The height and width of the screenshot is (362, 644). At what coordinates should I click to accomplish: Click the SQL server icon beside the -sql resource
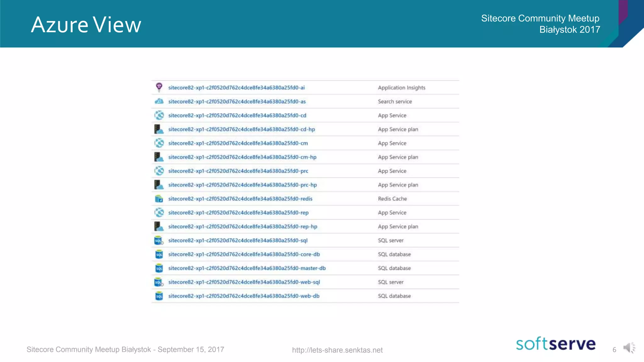(159, 240)
